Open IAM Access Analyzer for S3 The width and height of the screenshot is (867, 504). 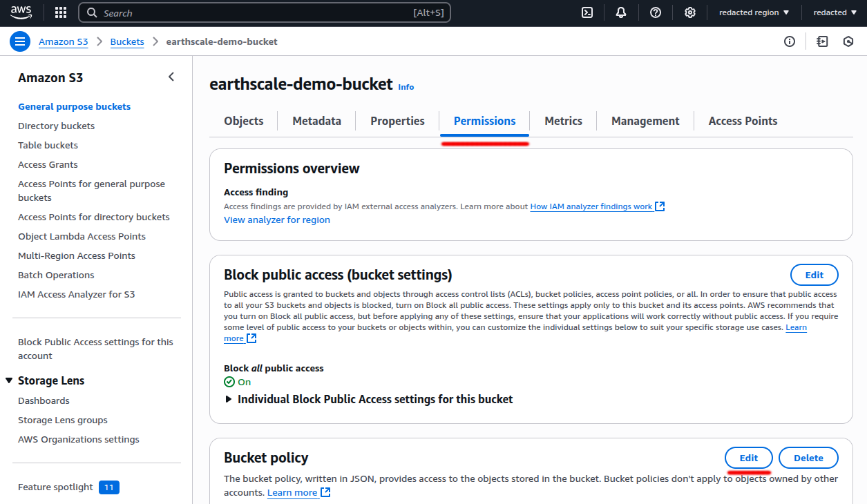77,294
